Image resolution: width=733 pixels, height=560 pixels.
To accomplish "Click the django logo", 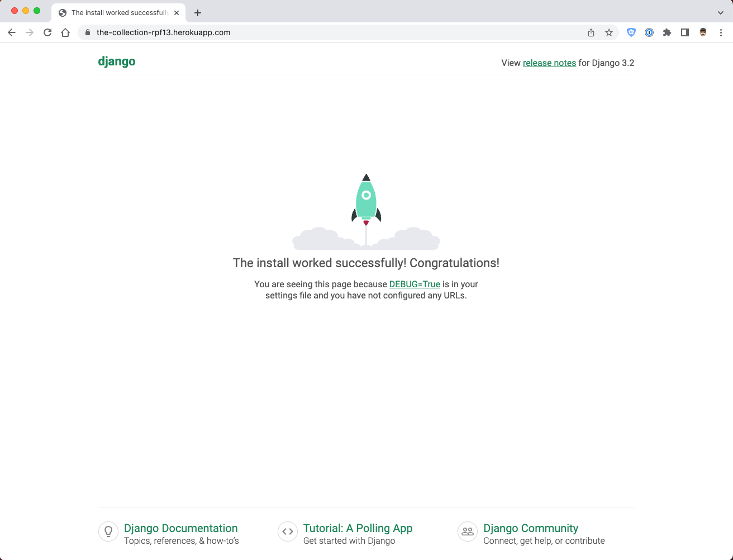I will [117, 61].
